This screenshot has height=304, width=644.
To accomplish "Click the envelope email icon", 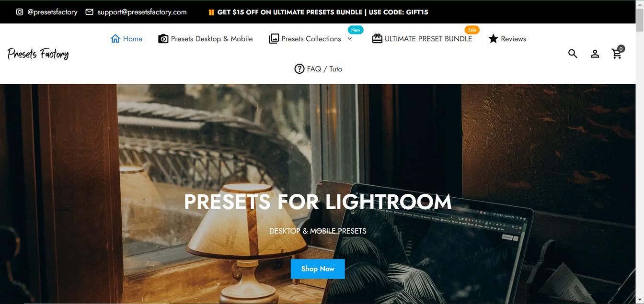I will coord(89,12).
